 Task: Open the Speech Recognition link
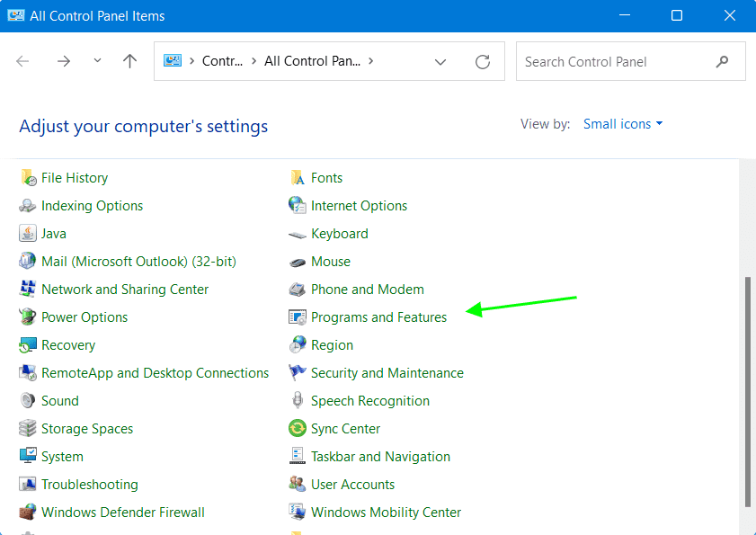pyautogui.click(x=370, y=401)
